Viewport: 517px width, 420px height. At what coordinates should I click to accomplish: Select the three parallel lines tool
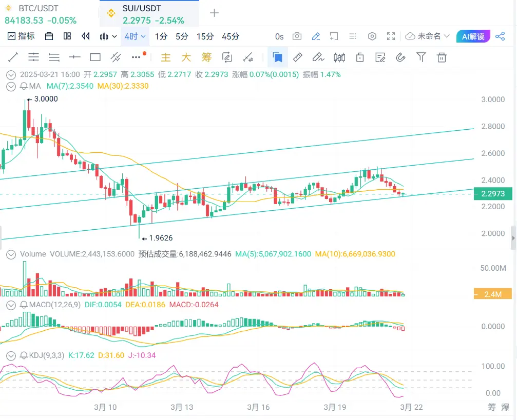[x=54, y=57]
